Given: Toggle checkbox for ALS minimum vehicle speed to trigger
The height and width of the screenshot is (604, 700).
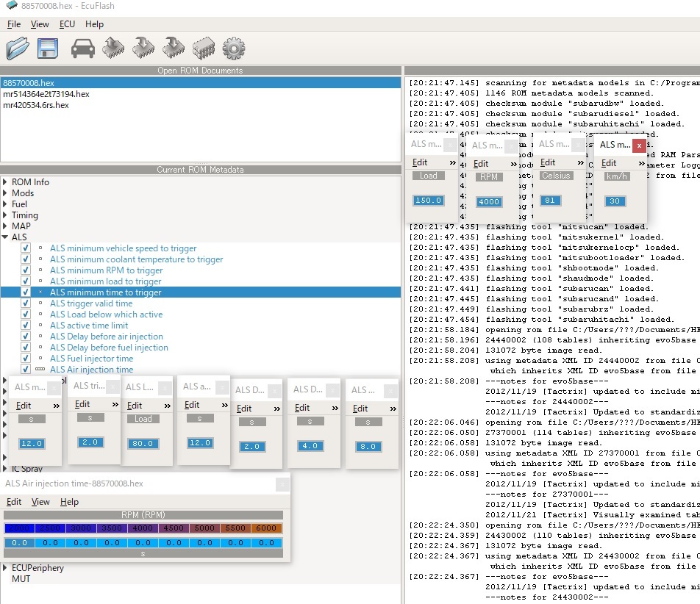Looking at the screenshot, I should (x=26, y=248).
